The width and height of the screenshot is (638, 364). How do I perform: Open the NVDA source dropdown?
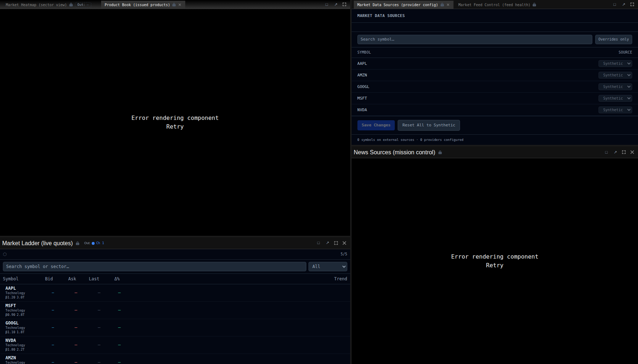(615, 110)
